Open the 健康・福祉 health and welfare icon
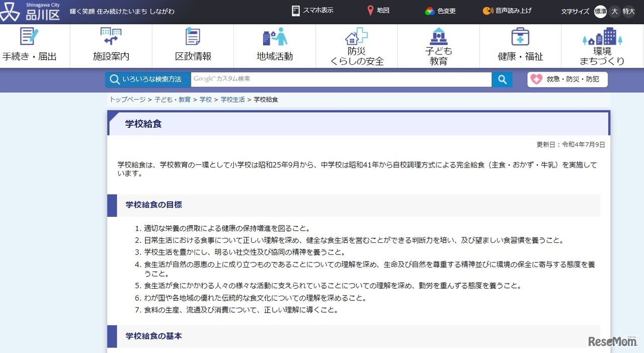The height and width of the screenshot is (353, 644). tap(520, 45)
